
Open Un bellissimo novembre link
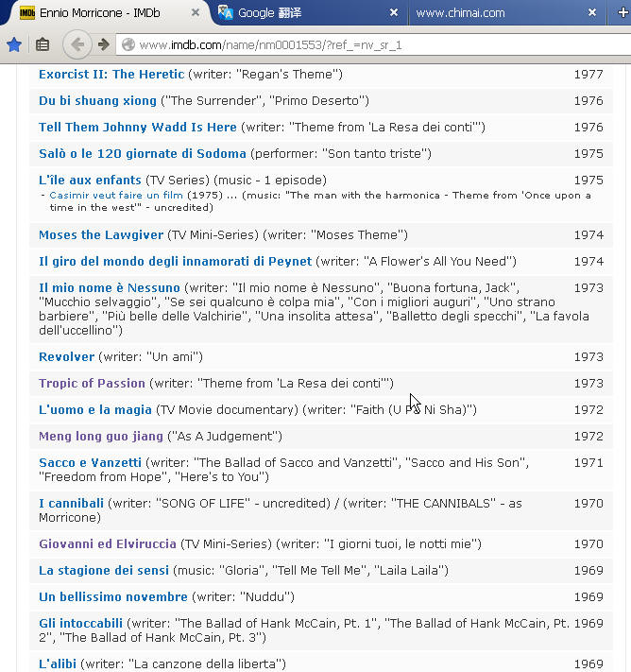click(113, 597)
